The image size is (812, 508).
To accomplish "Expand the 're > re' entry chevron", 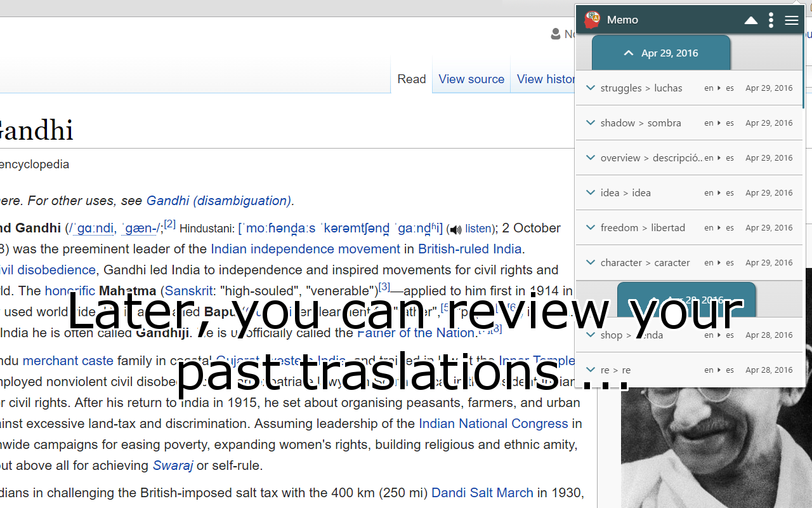I will tap(591, 370).
